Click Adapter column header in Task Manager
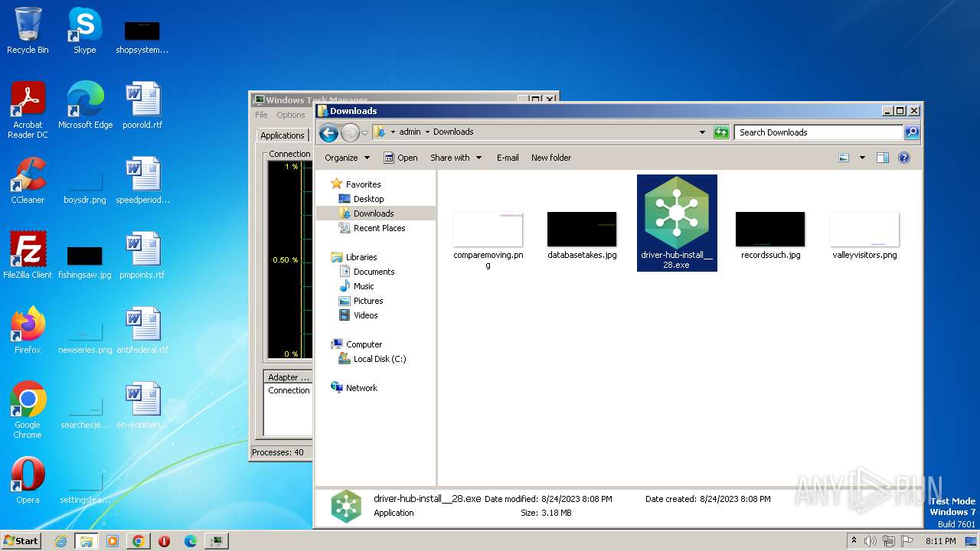The width and height of the screenshot is (980, 551). point(289,377)
